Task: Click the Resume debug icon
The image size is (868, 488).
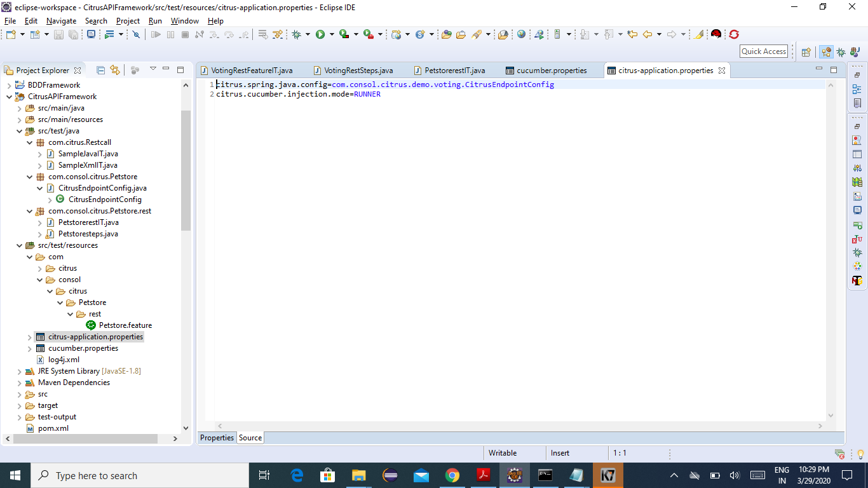Action: pos(156,34)
